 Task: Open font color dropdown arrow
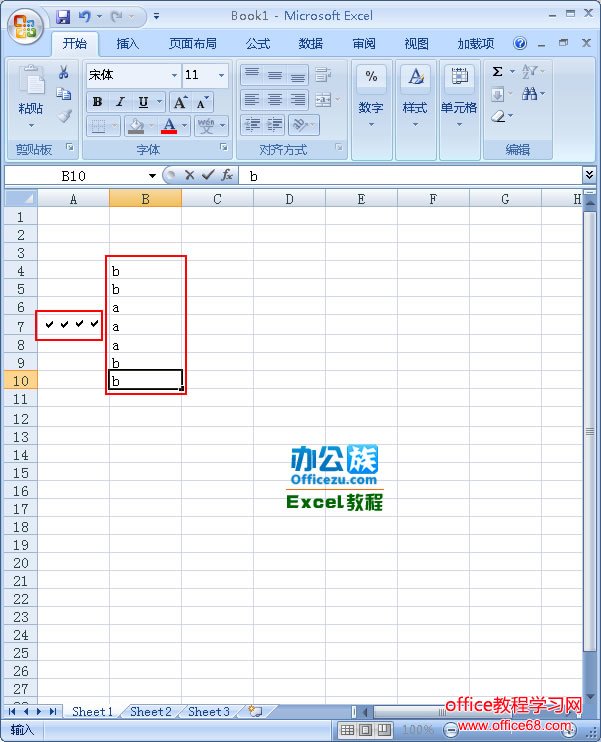tap(185, 126)
